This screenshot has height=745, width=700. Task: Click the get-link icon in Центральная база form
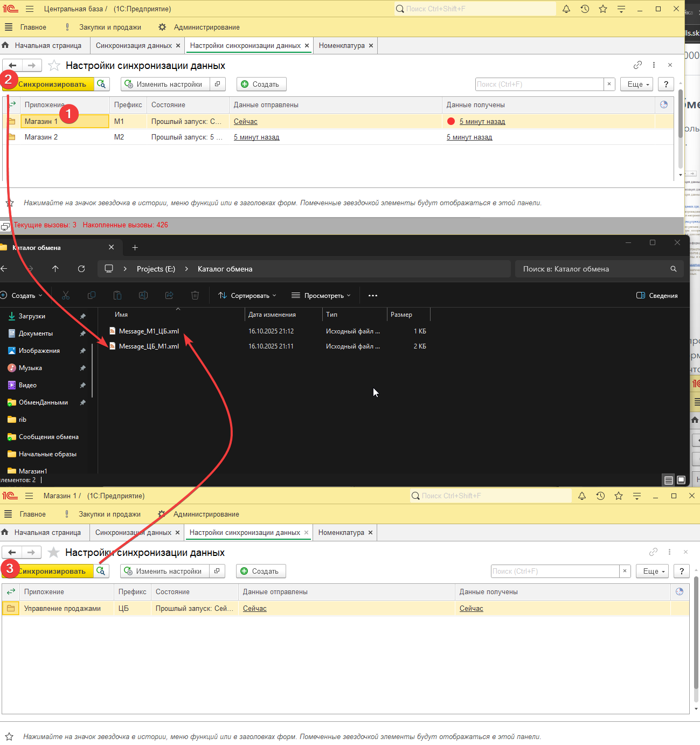coord(637,65)
